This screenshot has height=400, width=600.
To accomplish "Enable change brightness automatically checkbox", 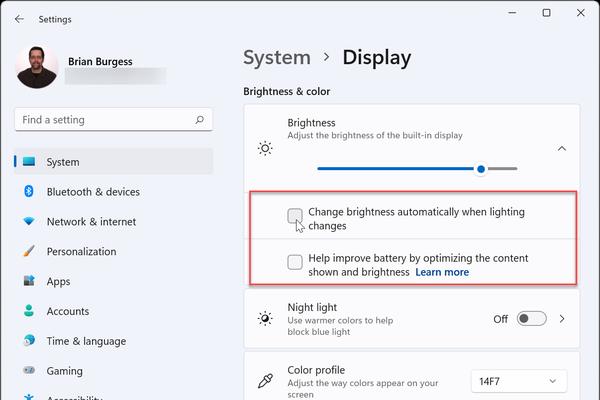I will 295,216.
